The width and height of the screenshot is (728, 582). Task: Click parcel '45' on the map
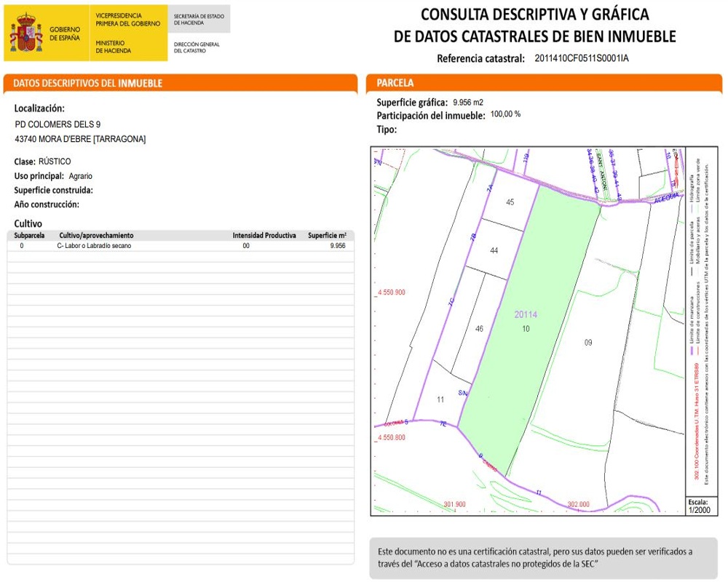tap(510, 202)
